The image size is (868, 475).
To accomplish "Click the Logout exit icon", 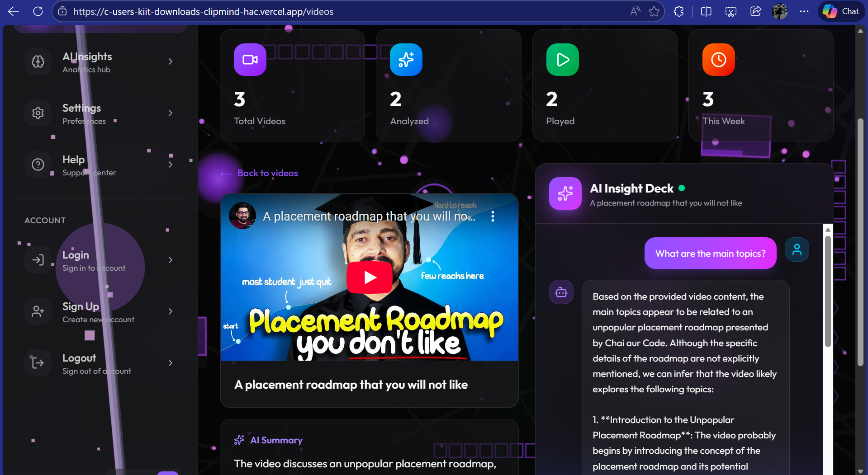I will [x=38, y=363].
